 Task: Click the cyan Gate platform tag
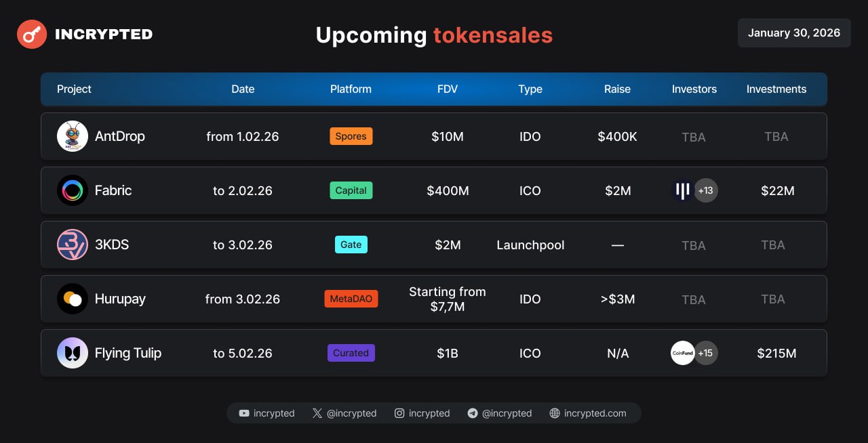pyautogui.click(x=351, y=245)
